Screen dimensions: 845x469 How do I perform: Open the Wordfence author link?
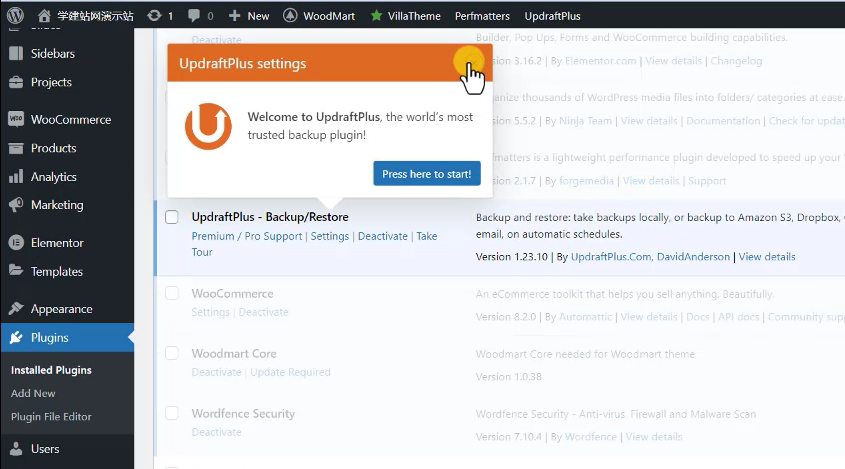pyautogui.click(x=591, y=437)
